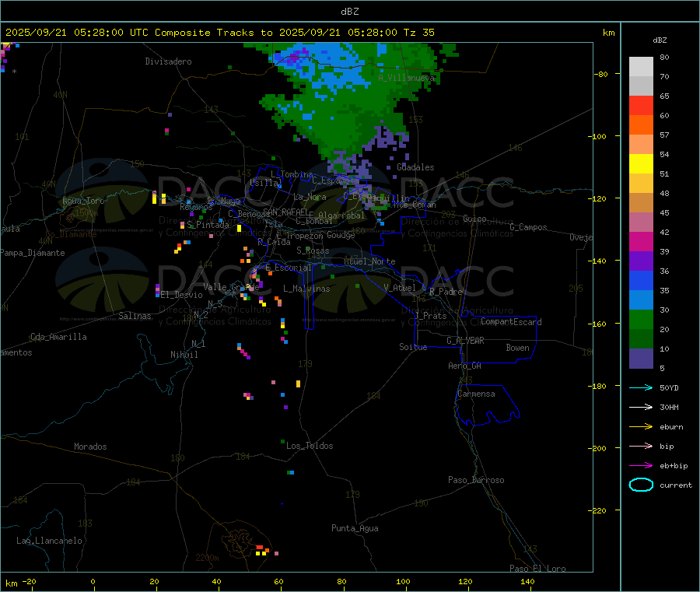Image resolution: width=700 pixels, height=592 pixels.
Task: Click the magenta eb+bip arrow in legend
Action: pos(641,465)
